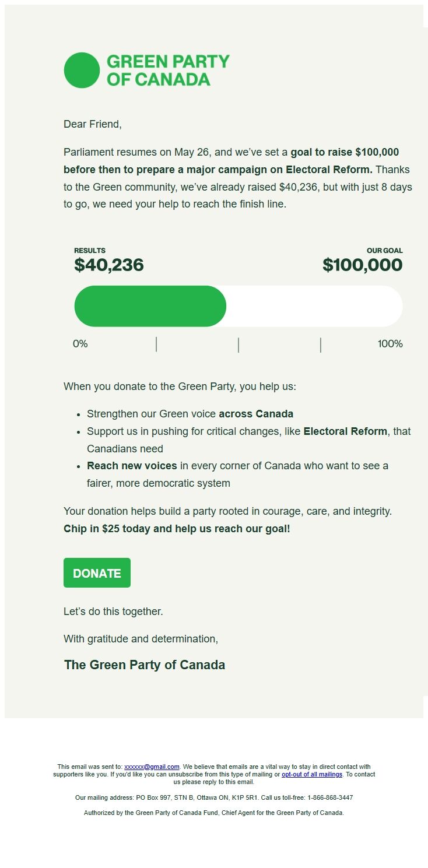Click the green circle logo icon
Image resolution: width=428 pixels, height=868 pixels.
click(x=82, y=70)
